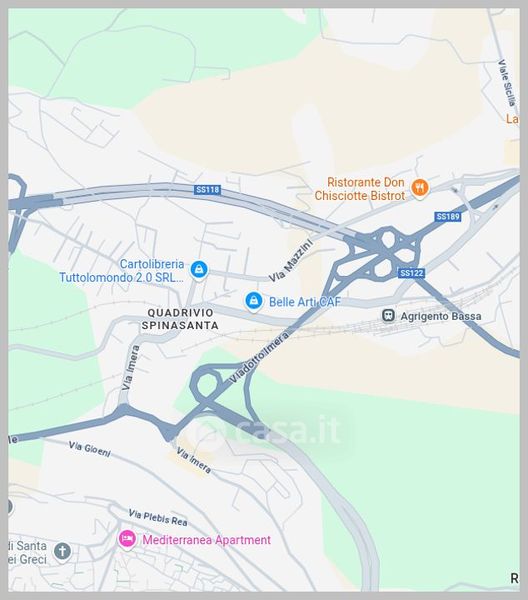Click the Agrigento Bassa train station icon

pyautogui.click(x=388, y=316)
